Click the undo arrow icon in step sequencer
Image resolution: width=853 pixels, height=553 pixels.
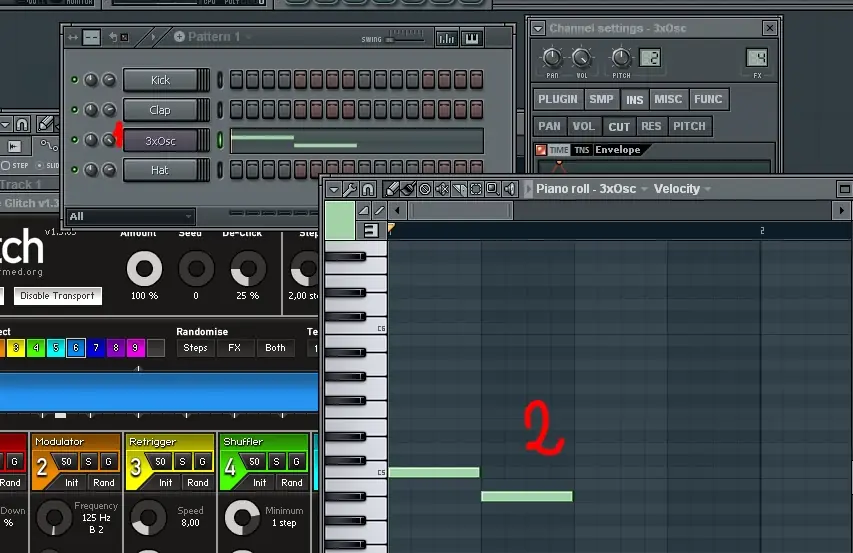tap(113, 37)
